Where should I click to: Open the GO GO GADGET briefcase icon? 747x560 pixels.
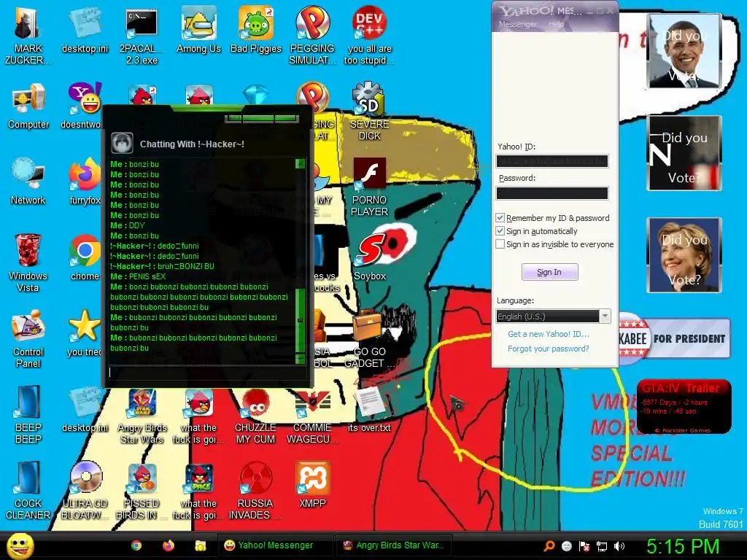click(x=369, y=338)
